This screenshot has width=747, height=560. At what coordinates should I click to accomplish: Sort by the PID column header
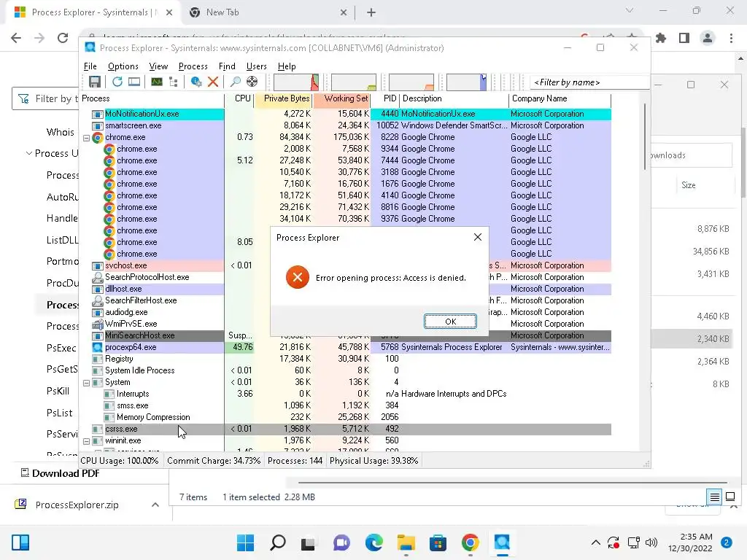(385, 98)
